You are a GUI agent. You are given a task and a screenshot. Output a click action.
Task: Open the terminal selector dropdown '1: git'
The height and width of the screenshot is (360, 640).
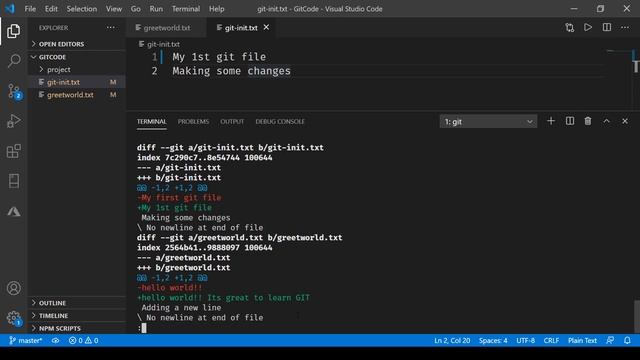coord(488,122)
